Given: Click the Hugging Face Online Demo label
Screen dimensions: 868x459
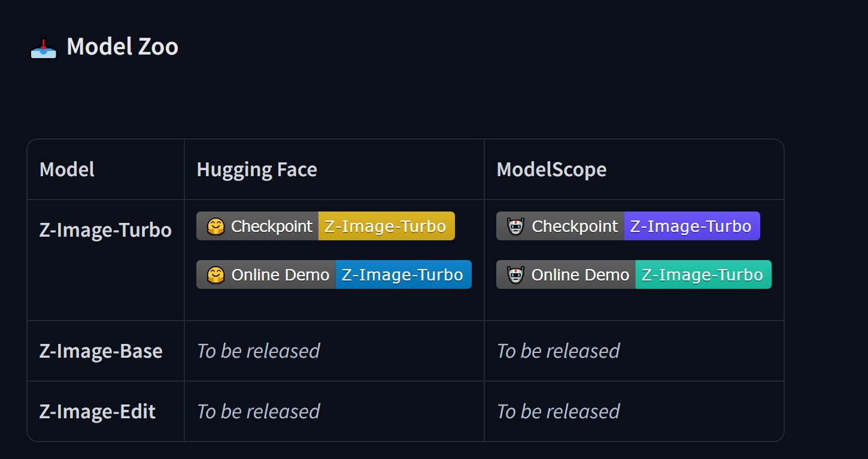Looking at the screenshot, I should click(x=280, y=275).
